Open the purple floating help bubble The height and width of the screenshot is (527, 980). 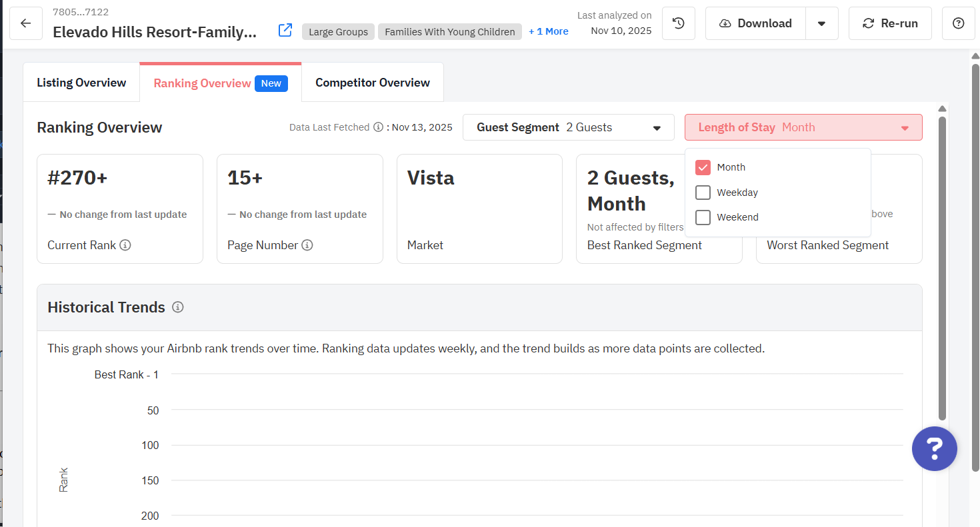[x=934, y=448]
